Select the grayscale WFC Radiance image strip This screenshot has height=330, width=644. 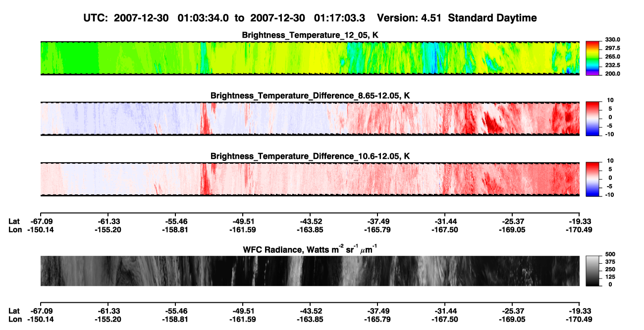click(310, 271)
